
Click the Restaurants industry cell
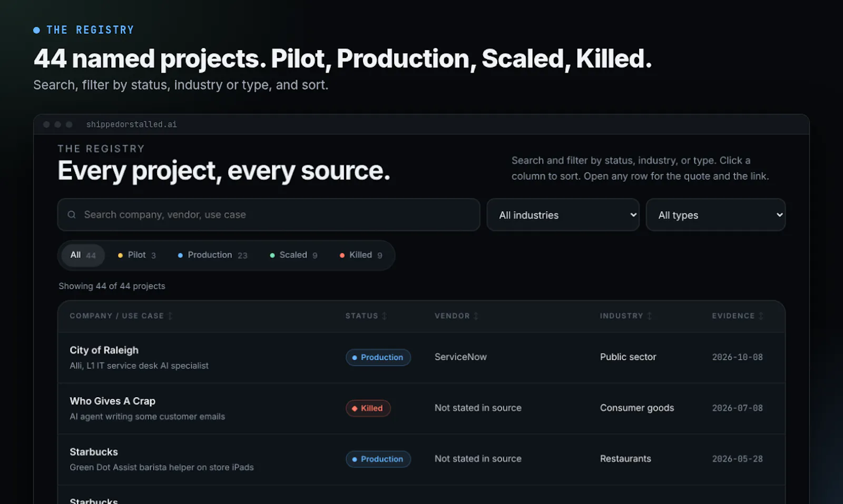click(625, 459)
